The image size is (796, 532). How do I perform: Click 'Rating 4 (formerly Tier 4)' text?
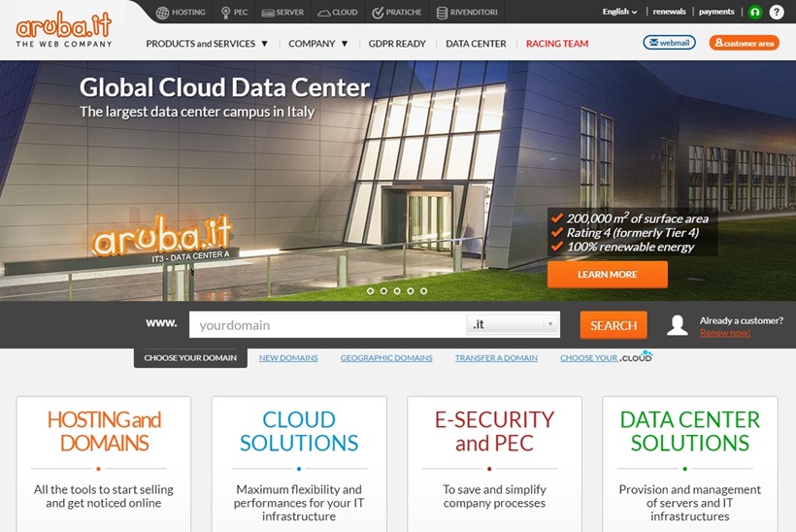pos(633,232)
